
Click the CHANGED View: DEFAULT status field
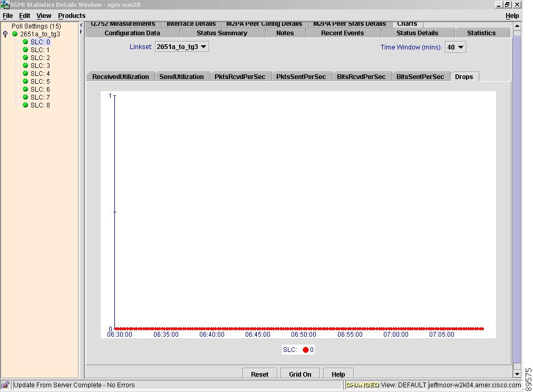[x=386, y=385]
